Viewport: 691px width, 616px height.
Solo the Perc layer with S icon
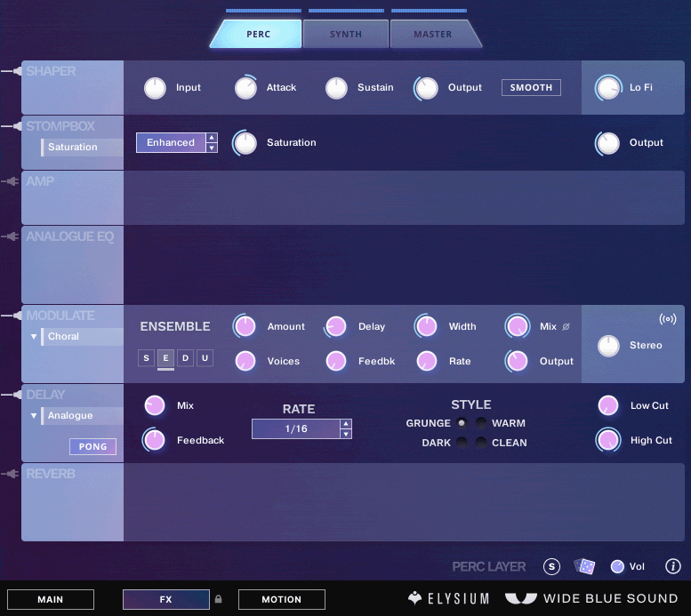(x=551, y=566)
